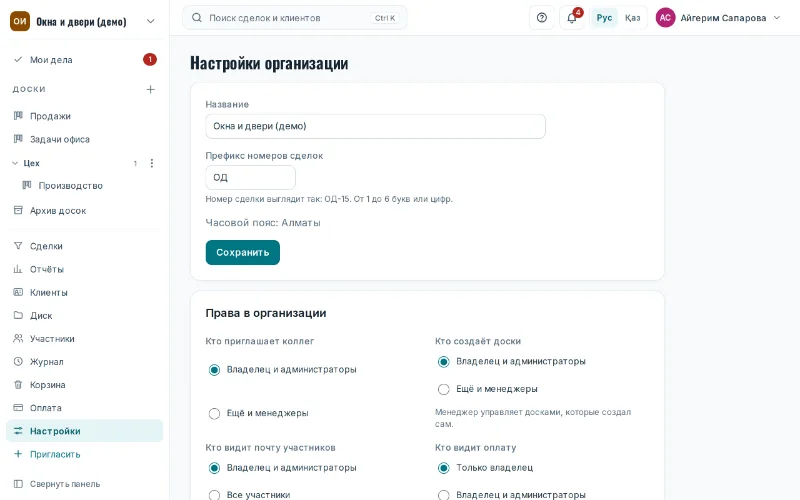Image resolution: width=800 pixels, height=500 pixels.
Task: Click the Журнал clock icon
Action: click(18, 361)
